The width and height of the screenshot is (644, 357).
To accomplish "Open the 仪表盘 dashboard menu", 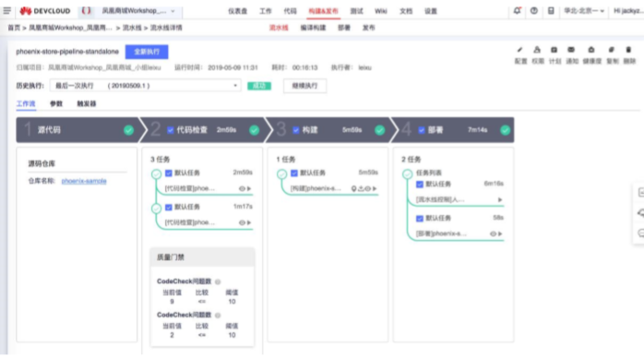I will click(x=238, y=11).
